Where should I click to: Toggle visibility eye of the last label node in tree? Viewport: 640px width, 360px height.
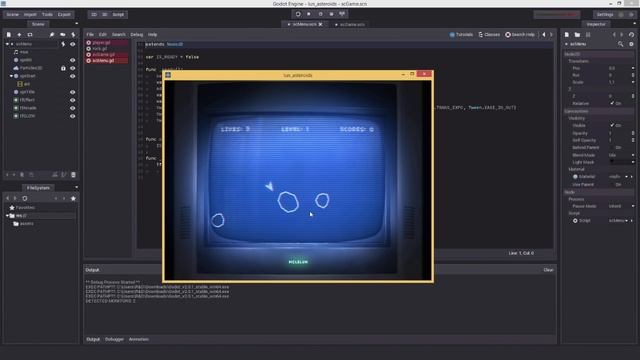(x=73, y=116)
